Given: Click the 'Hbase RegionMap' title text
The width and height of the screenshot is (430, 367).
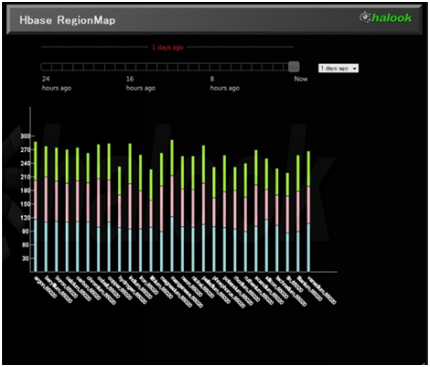Looking at the screenshot, I should 67,20.
